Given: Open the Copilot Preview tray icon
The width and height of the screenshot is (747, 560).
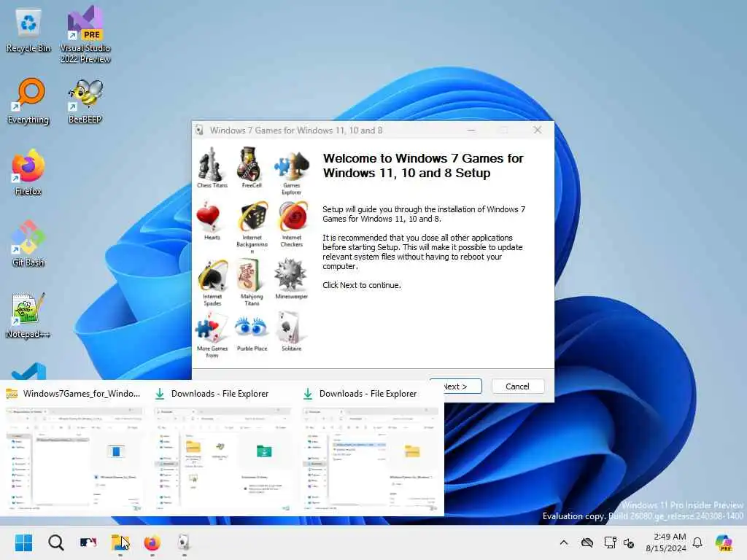Looking at the screenshot, I should click(724, 542).
